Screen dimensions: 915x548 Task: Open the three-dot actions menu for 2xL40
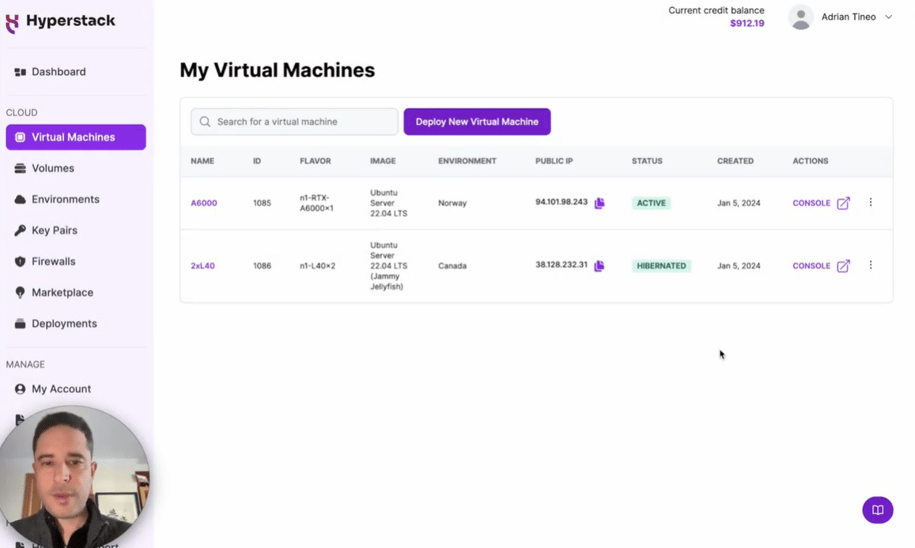click(x=870, y=266)
